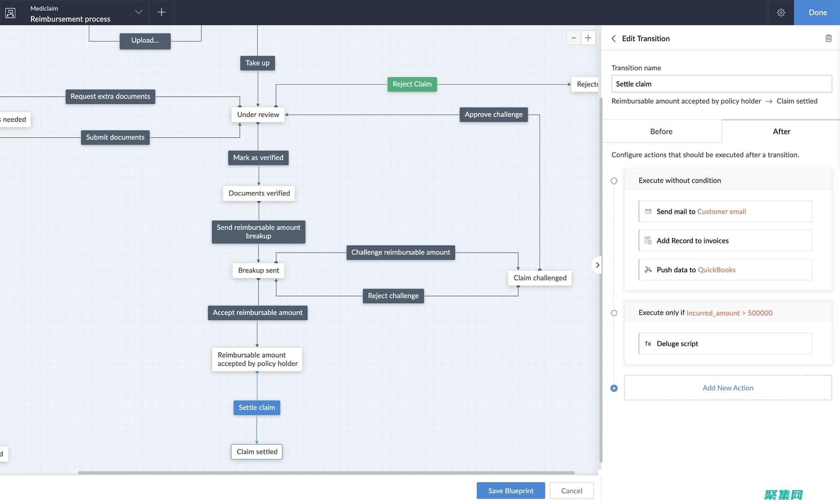Collapse the side panel with arrow handle
This screenshot has height=504, width=840.
[597, 265]
